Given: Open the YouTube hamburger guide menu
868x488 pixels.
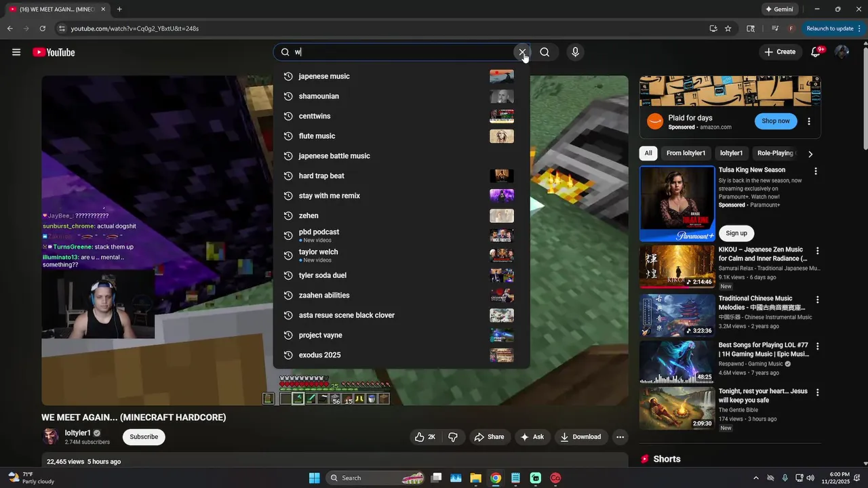Looking at the screenshot, I should [16, 52].
